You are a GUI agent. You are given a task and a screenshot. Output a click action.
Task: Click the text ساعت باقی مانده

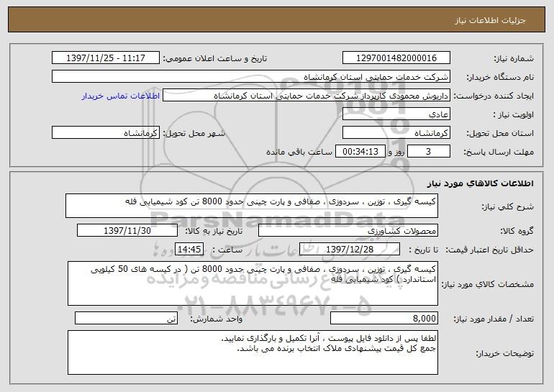point(299,152)
